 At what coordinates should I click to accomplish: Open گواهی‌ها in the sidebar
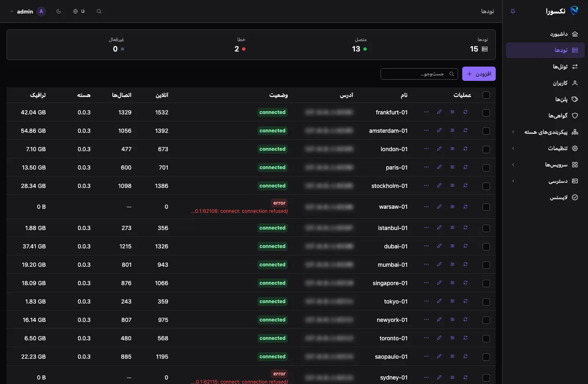point(545,116)
